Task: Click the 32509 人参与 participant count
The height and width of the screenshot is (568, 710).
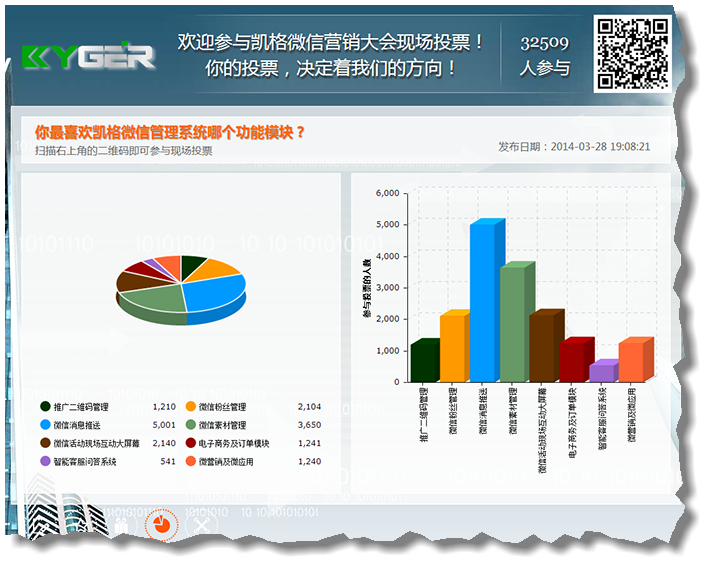Action: click(545, 55)
